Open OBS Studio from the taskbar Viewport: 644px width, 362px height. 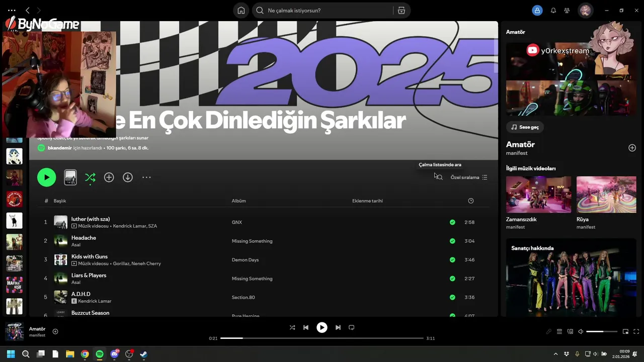tap(129, 354)
